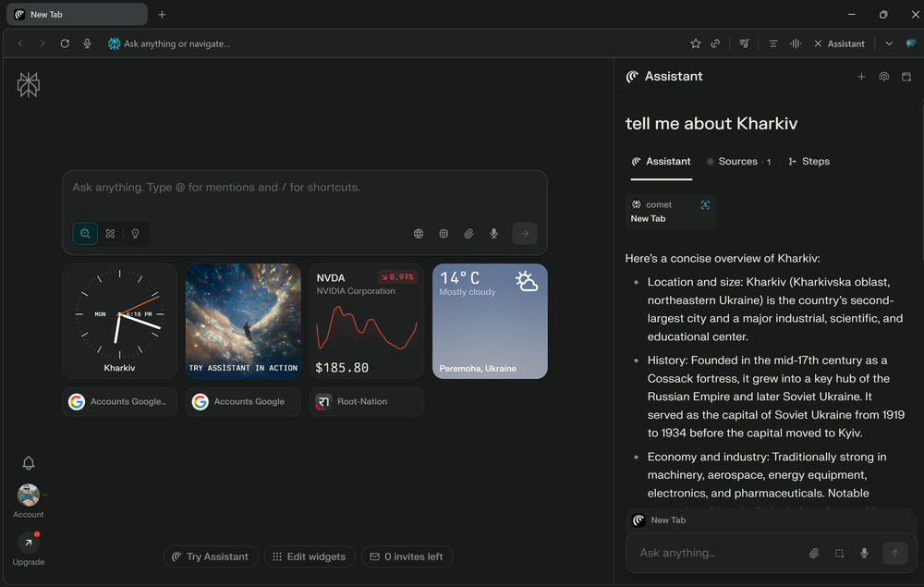Viewport: 924px width, 587px height.
Task: Close the Assistant panel from the toolbar
Action: (839, 43)
